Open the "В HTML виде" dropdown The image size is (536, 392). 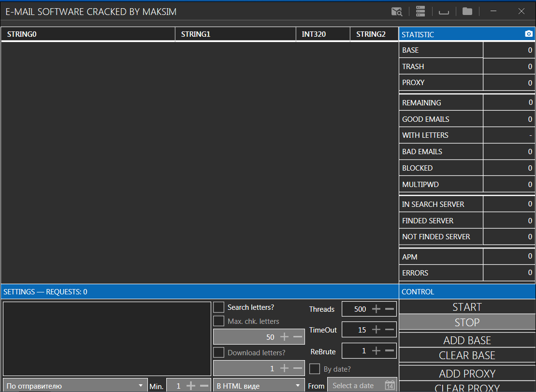[259, 386]
